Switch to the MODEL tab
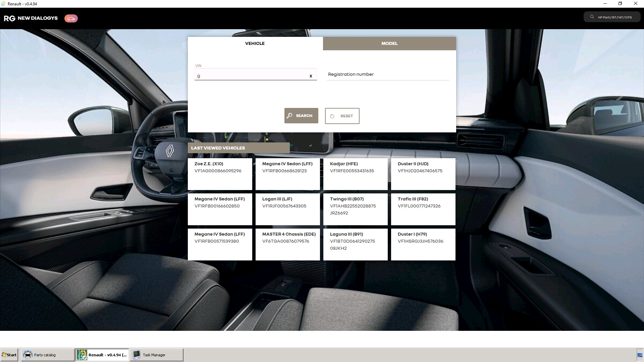 coord(389,44)
